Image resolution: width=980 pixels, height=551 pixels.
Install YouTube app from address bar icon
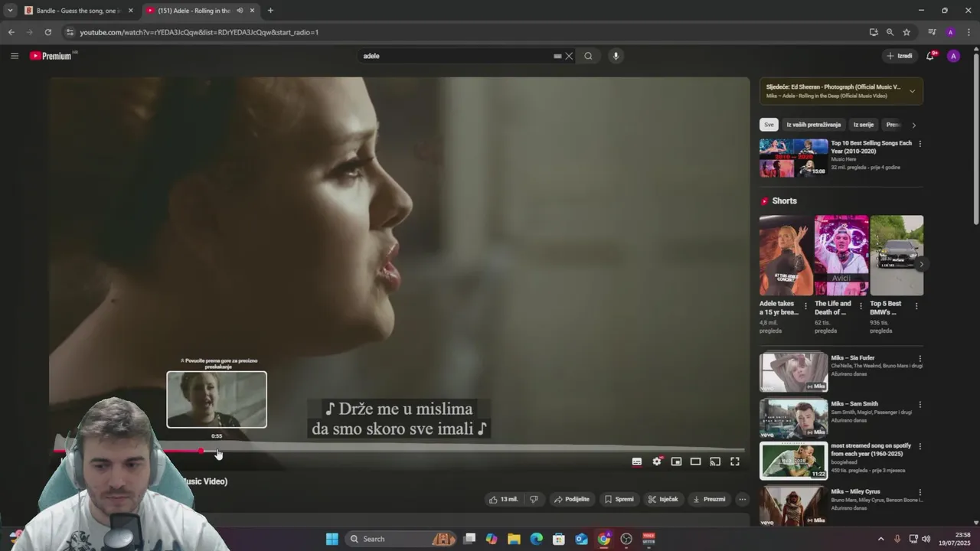(874, 32)
